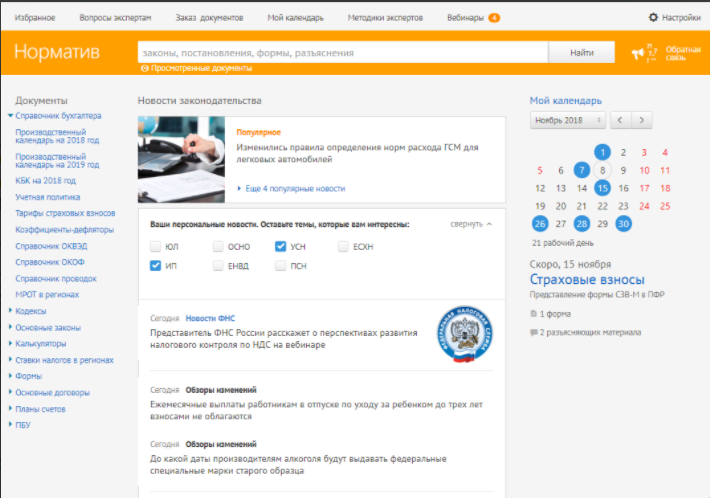Collapse personal news with свернуть
Image resolution: width=710 pixels, height=498 pixels.
click(471, 224)
